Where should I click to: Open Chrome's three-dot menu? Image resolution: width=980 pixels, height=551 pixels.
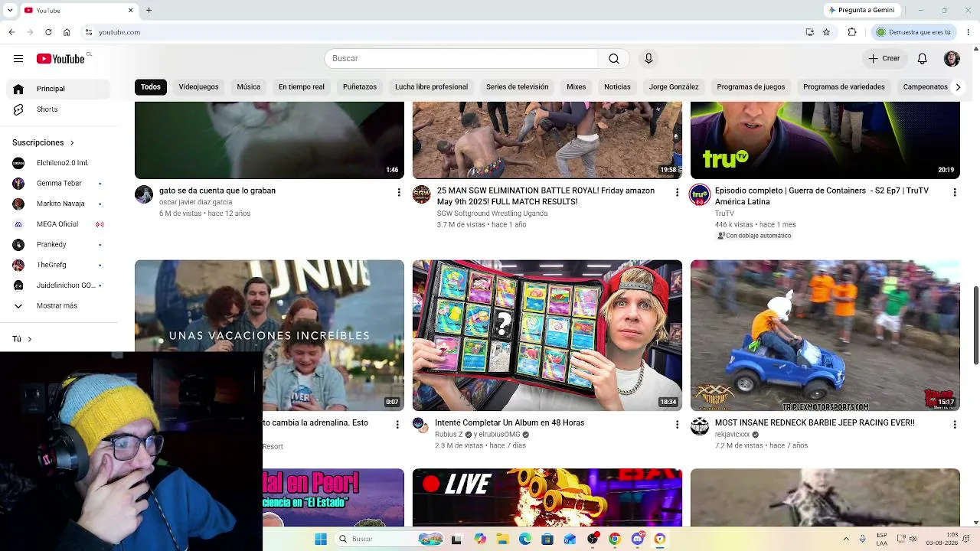[969, 32]
